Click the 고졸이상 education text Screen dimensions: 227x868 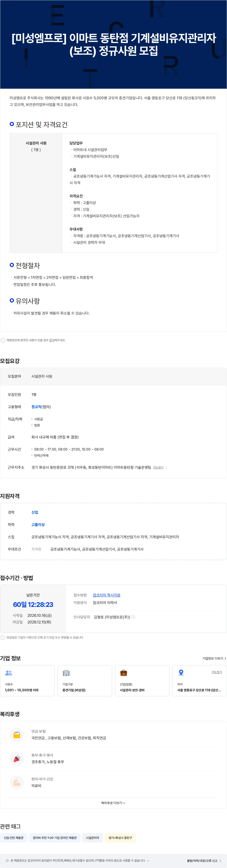[38, 525]
